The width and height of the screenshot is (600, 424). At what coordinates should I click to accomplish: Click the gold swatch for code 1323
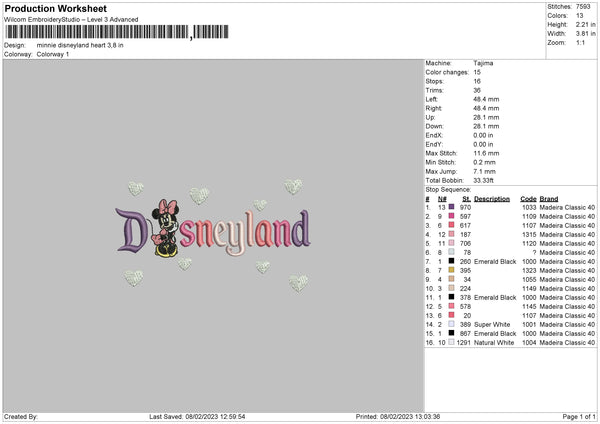(452, 270)
